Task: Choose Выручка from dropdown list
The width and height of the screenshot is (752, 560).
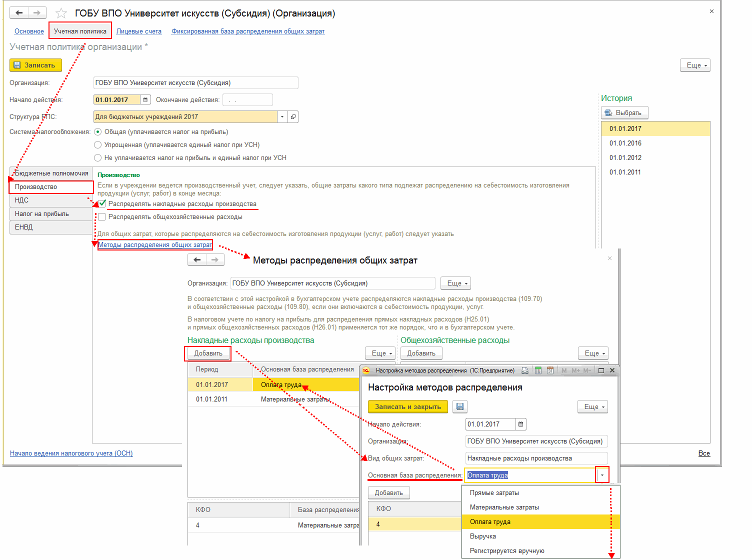Action: pyautogui.click(x=540, y=536)
